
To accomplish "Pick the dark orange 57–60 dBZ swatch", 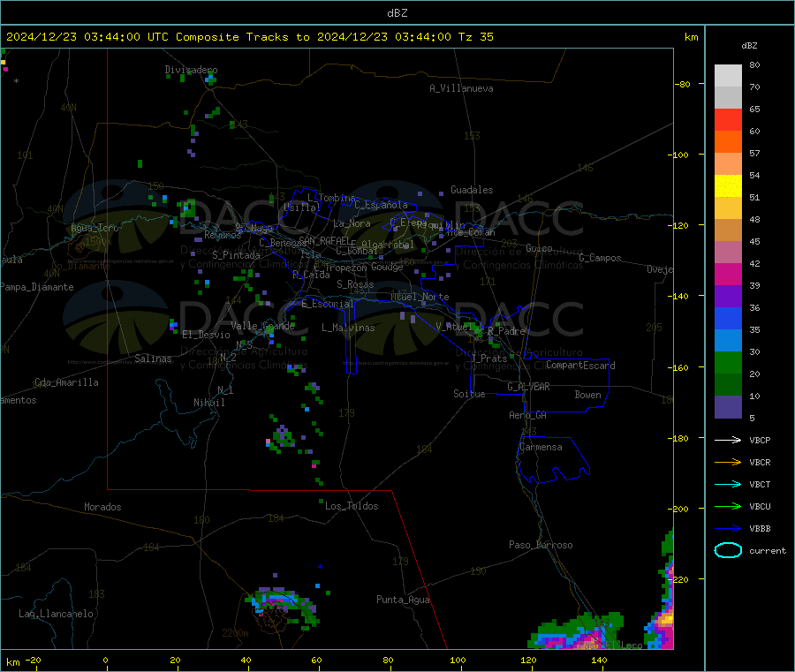I will (x=728, y=142).
